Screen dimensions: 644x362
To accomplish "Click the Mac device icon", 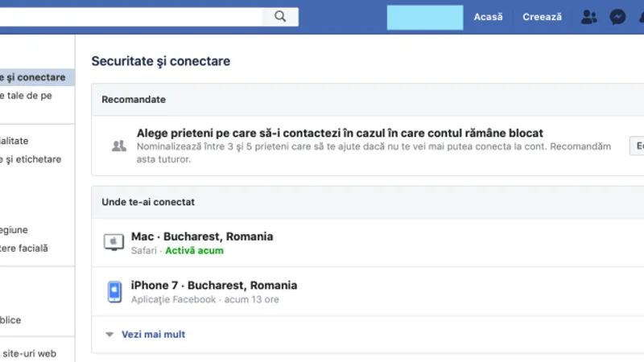I will [x=114, y=242].
